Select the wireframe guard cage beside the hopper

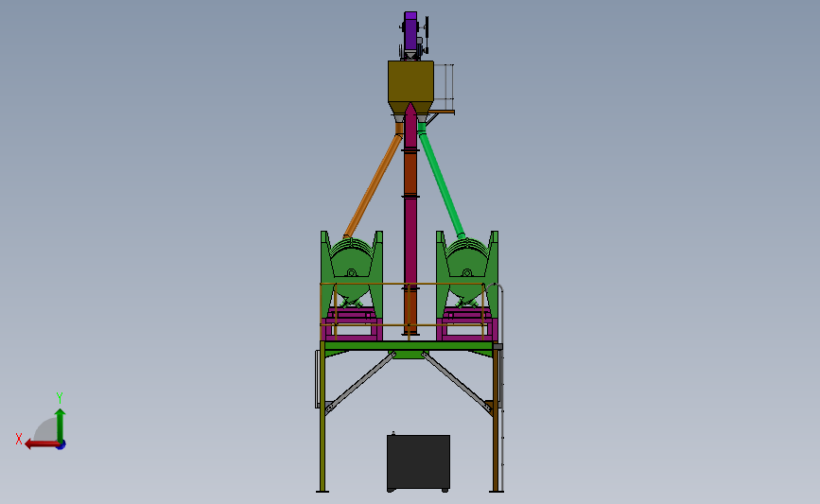(444, 87)
